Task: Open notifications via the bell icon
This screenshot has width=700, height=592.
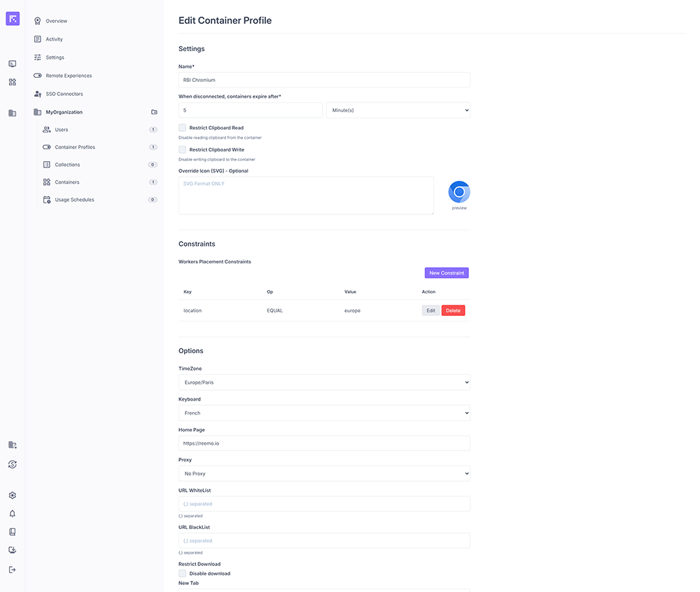Action: [x=13, y=514]
